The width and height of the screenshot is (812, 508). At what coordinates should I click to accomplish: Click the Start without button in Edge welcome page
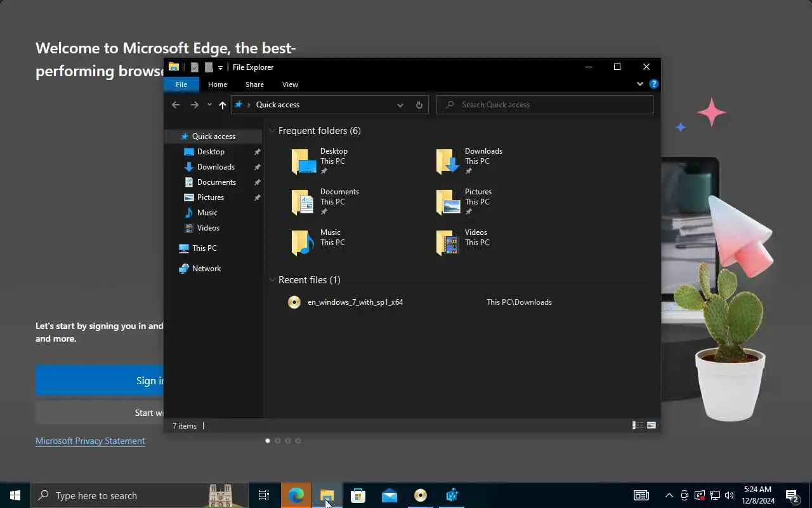[x=100, y=413]
